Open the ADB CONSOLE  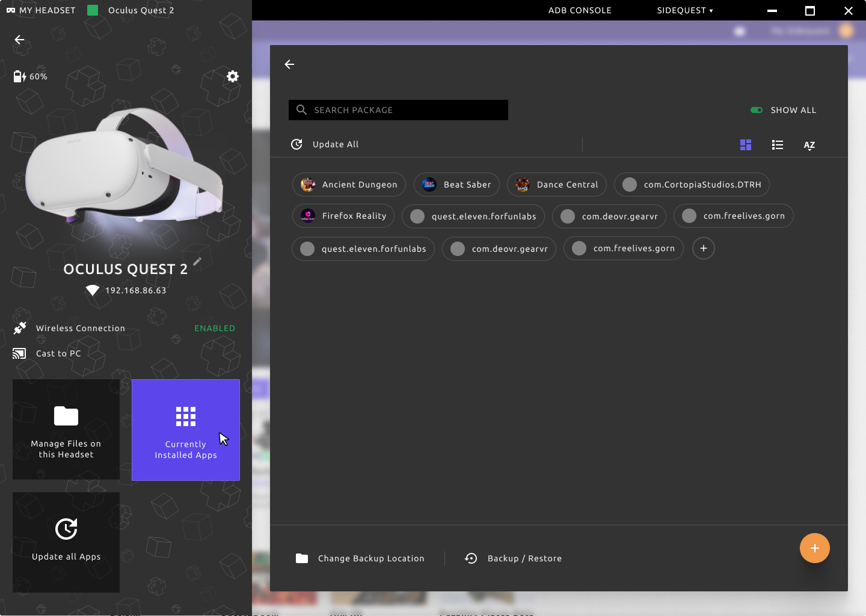click(x=580, y=10)
